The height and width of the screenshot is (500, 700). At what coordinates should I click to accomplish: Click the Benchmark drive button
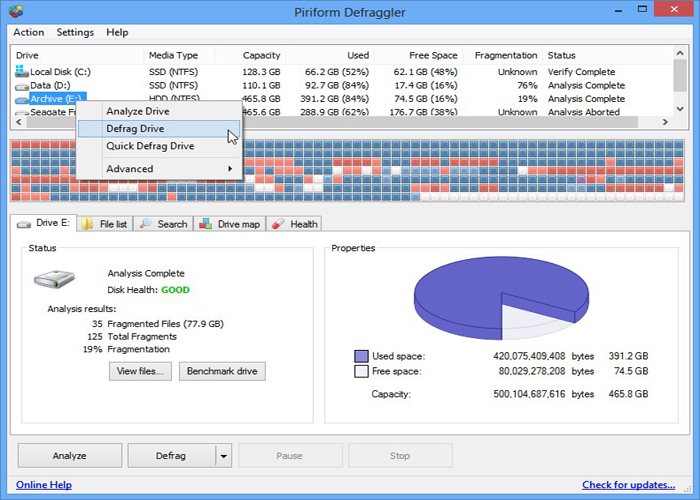[x=222, y=371]
